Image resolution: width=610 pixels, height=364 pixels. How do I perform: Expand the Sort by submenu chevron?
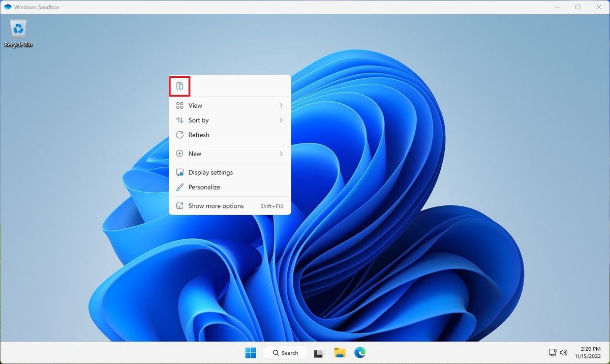tap(281, 120)
